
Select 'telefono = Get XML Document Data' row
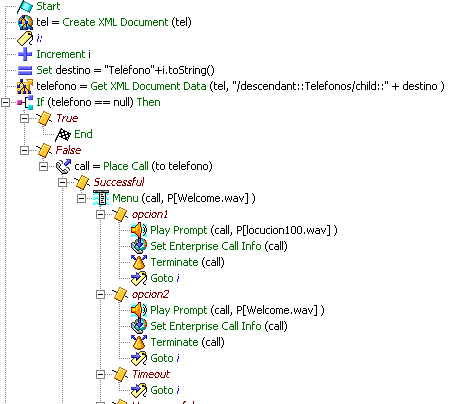(240, 86)
